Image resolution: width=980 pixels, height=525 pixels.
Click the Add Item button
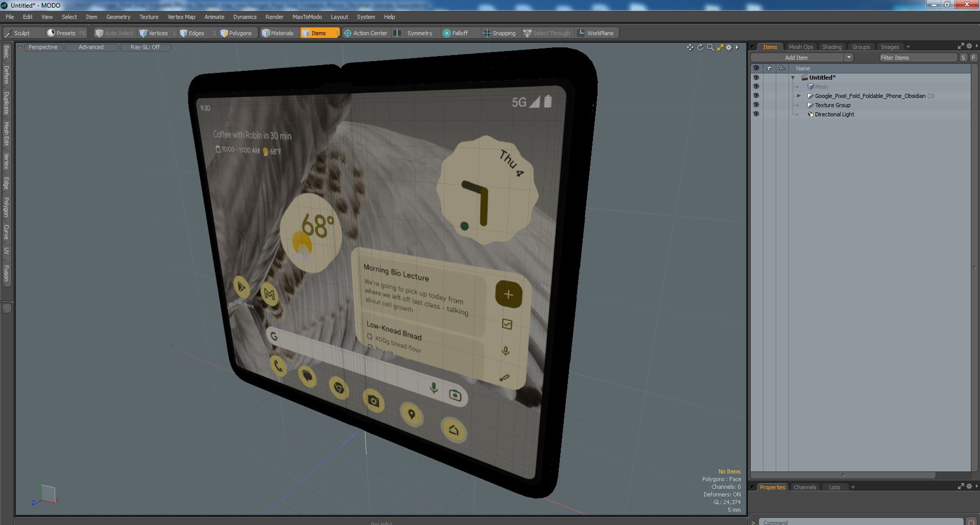pos(796,58)
